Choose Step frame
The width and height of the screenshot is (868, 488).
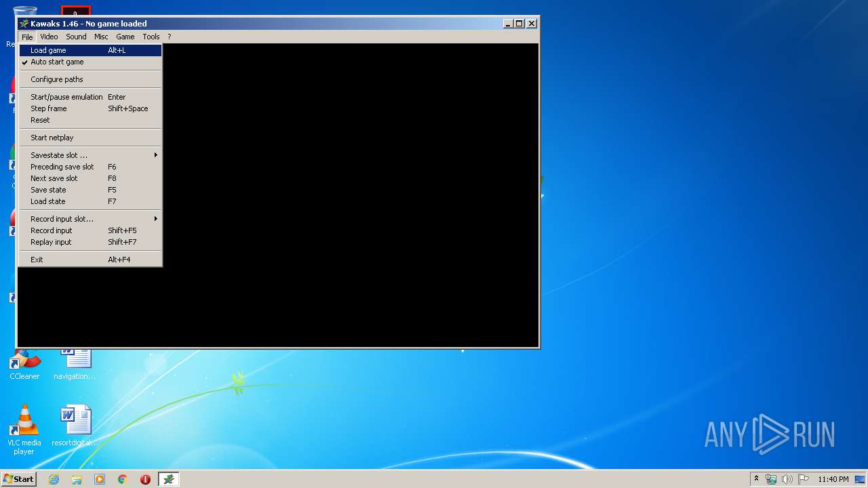pos(90,108)
